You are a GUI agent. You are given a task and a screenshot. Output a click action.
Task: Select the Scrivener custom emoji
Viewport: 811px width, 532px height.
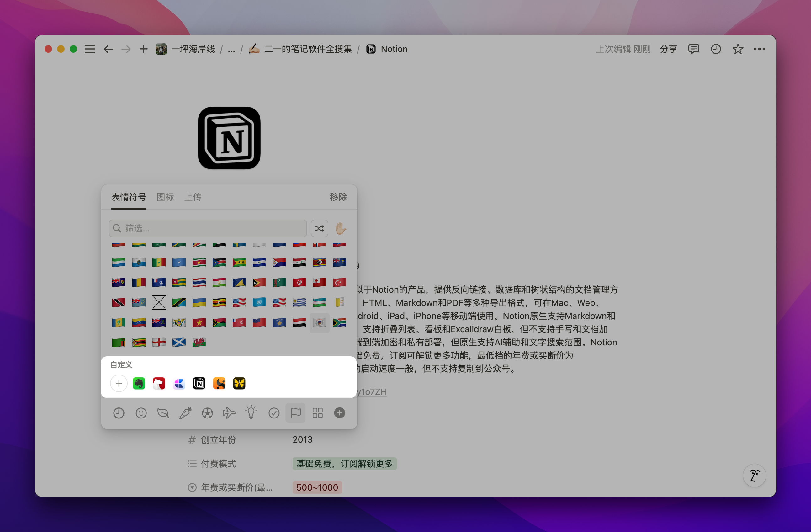click(219, 383)
